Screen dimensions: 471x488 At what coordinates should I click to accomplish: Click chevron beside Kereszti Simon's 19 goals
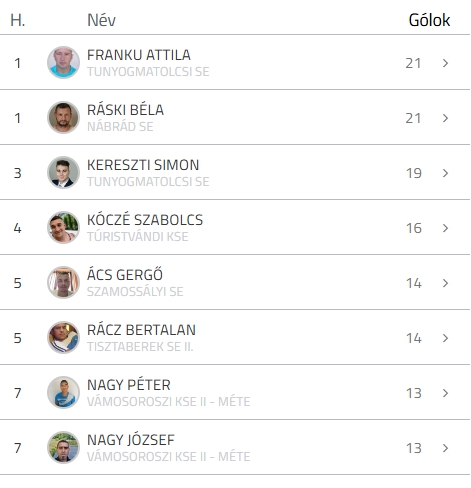pyautogui.click(x=445, y=173)
